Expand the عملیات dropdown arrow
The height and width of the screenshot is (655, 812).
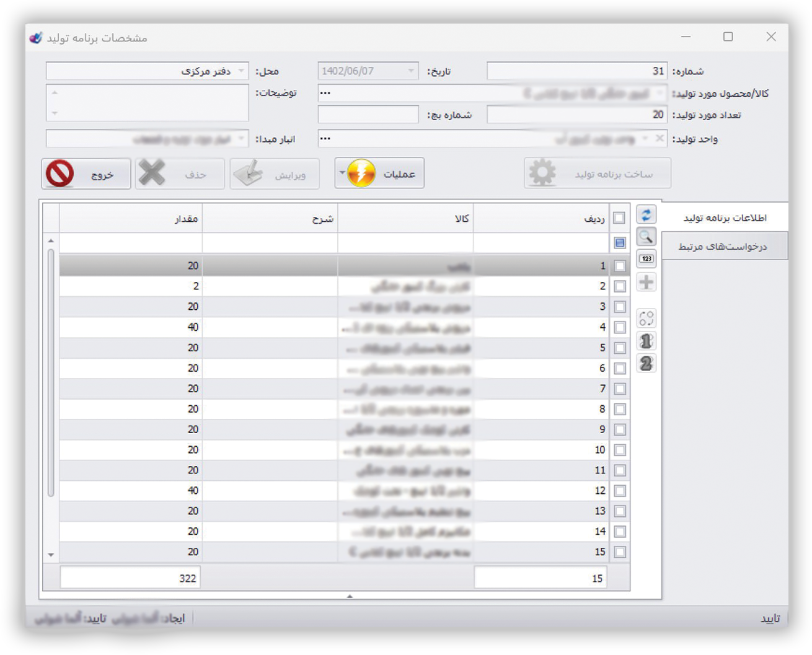pyautogui.click(x=342, y=174)
